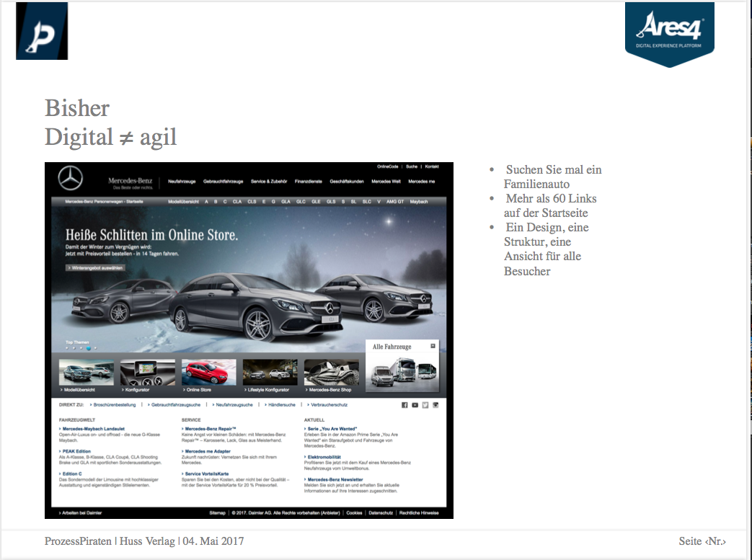The image size is (752, 560).
Task: Click the Mercedes-Benz star logo
Action: tap(71, 178)
